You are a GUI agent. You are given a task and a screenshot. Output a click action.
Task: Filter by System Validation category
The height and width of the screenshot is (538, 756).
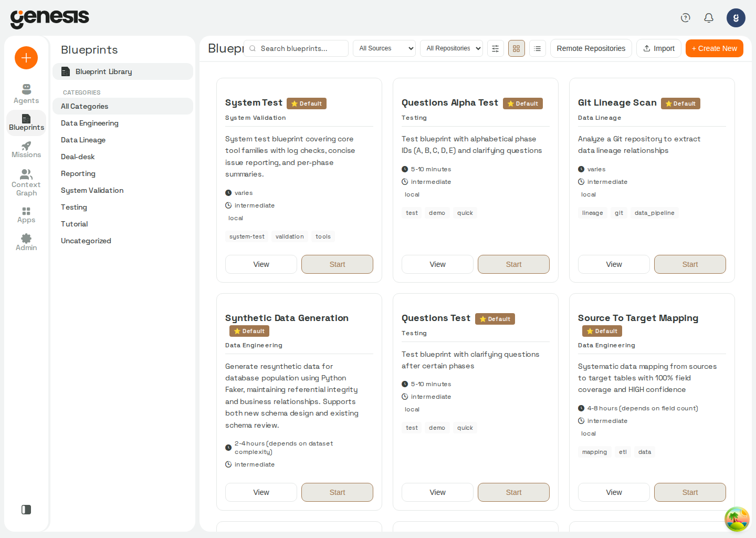click(123, 190)
